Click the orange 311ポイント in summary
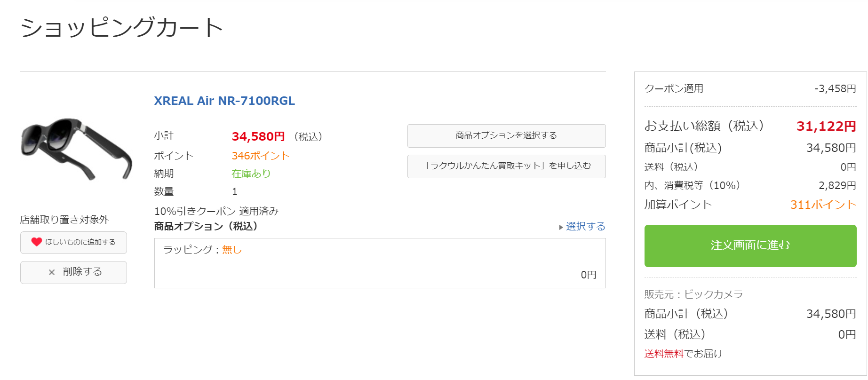Image resolution: width=868 pixels, height=380 pixels. (x=823, y=205)
